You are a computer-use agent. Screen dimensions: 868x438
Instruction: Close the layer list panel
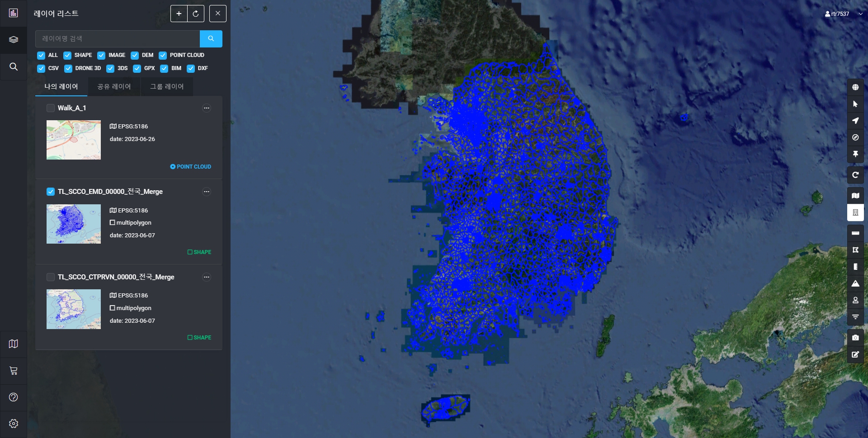tap(217, 14)
